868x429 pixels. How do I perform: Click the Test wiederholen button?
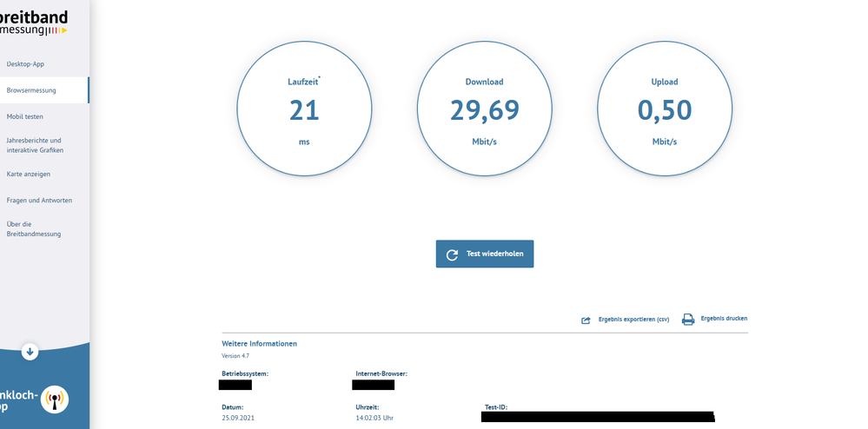pos(484,254)
